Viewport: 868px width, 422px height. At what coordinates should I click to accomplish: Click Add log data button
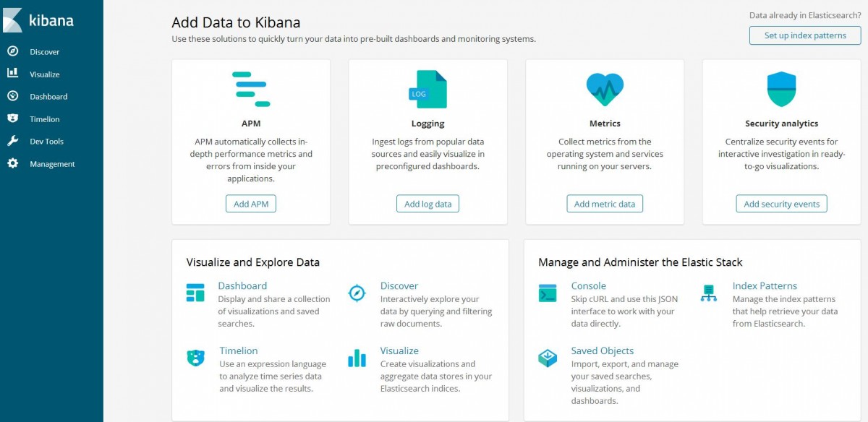pos(427,204)
